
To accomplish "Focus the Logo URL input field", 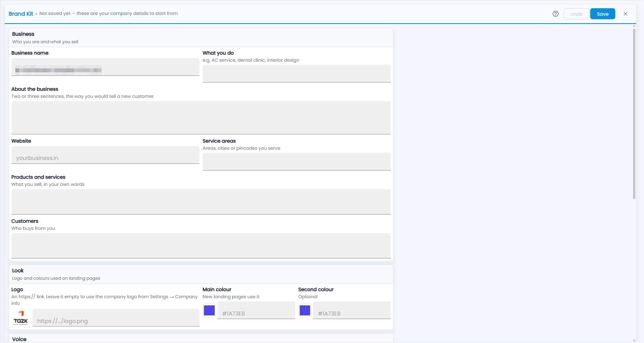I will pyautogui.click(x=116, y=317).
